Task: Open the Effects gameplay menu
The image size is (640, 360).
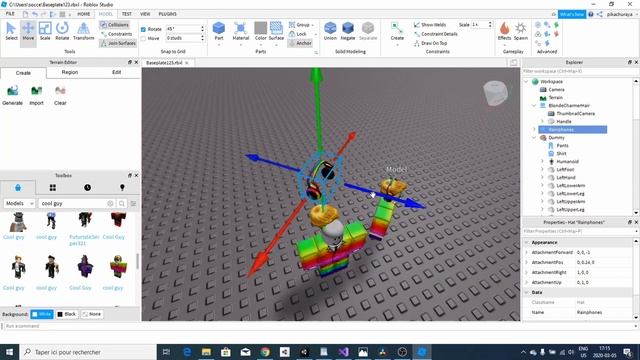Action: (504, 31)
